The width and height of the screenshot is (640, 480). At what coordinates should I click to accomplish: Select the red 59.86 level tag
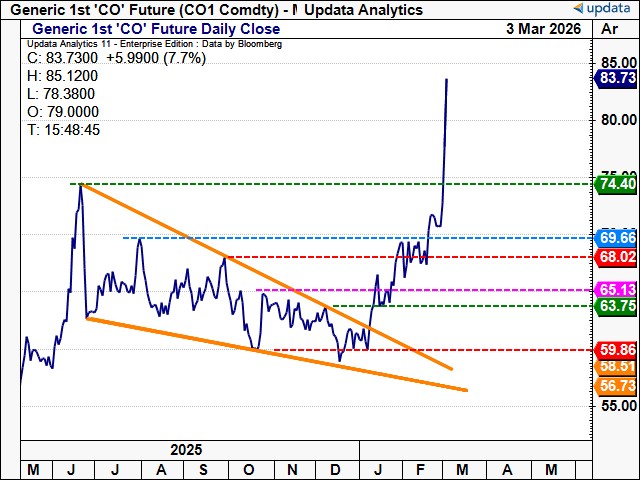click(x=616, y=350)
